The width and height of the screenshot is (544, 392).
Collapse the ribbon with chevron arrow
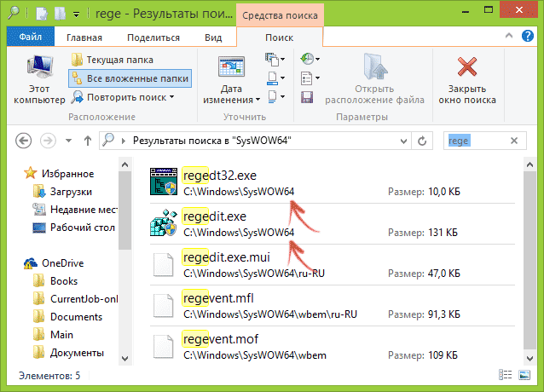coord(508,36)
